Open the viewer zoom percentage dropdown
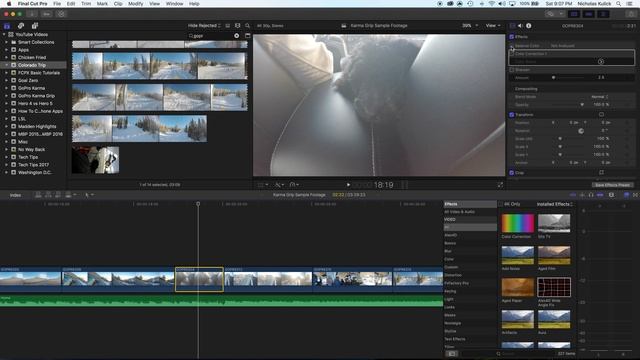 tap(469, 26)
